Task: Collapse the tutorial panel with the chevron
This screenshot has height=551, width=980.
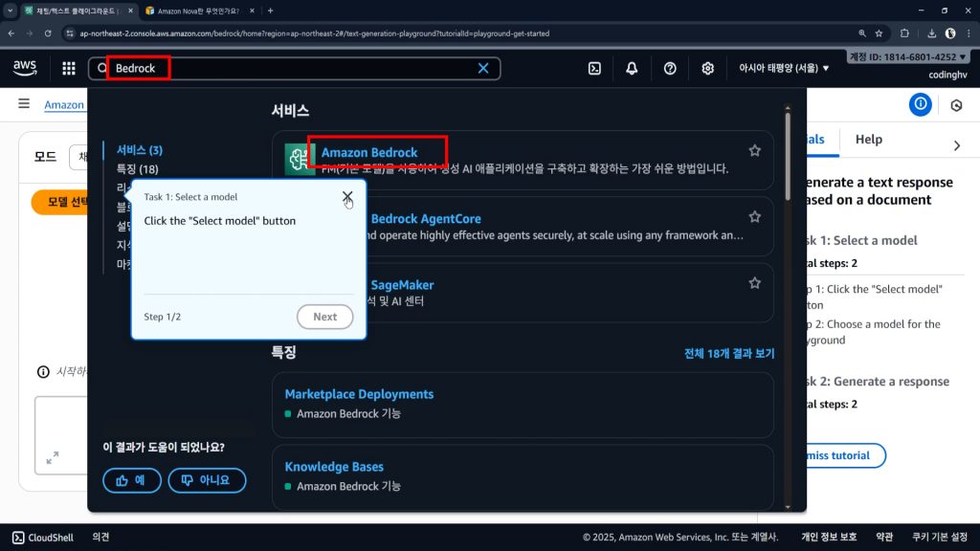Action: pos(957,145)
